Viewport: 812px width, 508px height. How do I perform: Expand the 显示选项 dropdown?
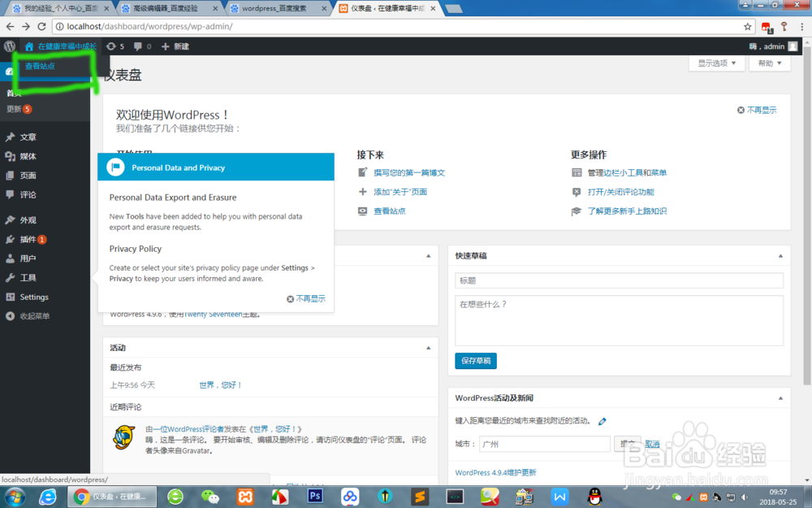click(x=717, y=63)
